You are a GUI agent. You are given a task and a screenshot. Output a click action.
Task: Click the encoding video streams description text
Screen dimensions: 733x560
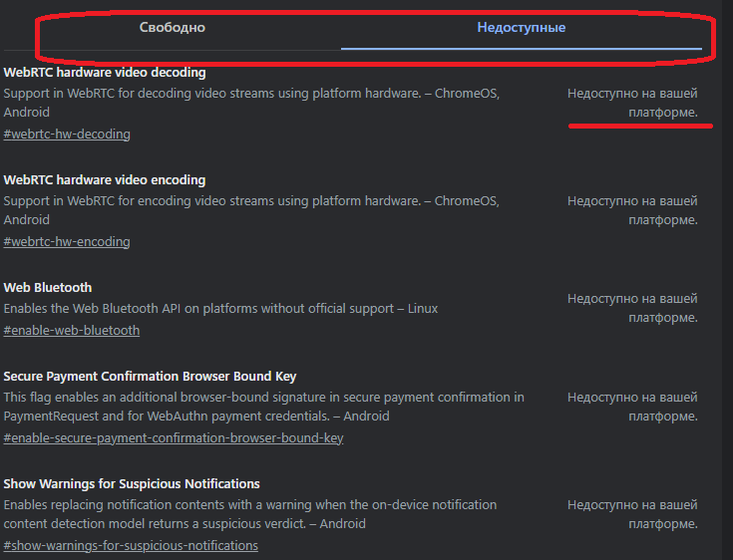coord(251,210)
